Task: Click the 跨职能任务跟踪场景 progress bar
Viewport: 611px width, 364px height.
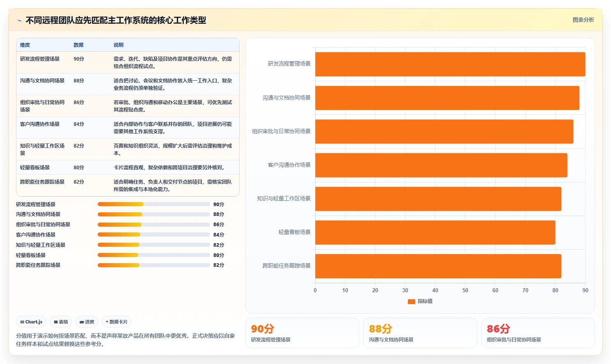Action: pyautogui.click(x=154, y=265)
